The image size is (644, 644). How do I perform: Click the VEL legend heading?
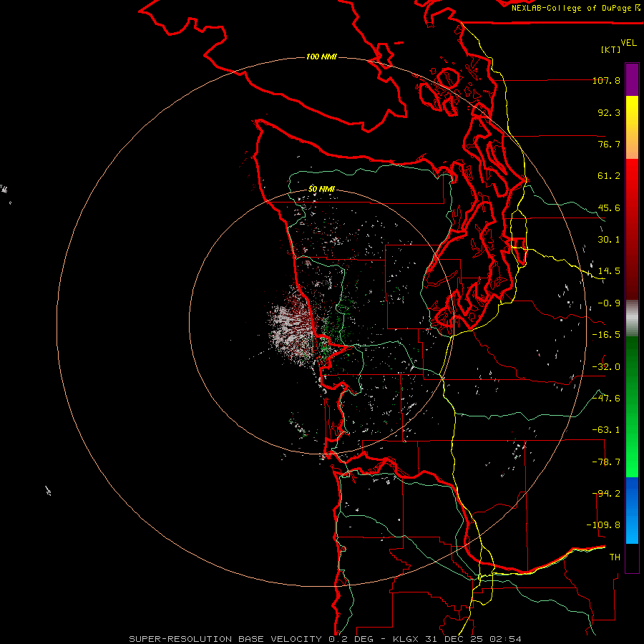pyautogui.click(x=628, y=43)
